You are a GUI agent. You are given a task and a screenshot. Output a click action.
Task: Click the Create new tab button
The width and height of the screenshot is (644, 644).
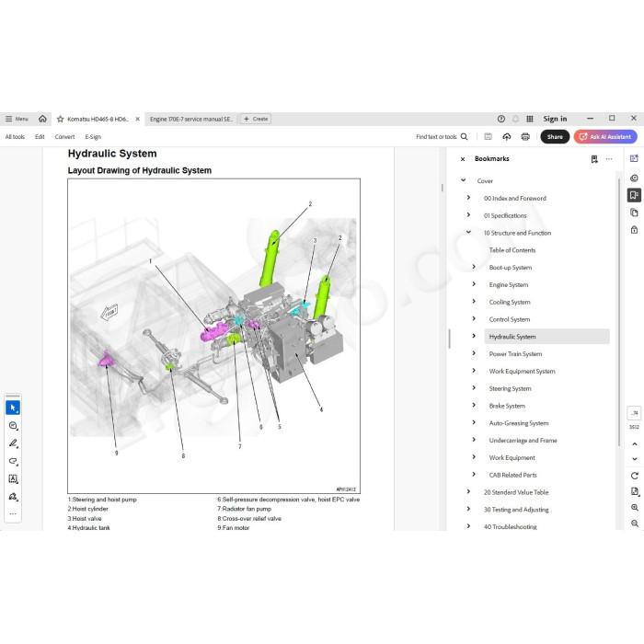[256, 119]
